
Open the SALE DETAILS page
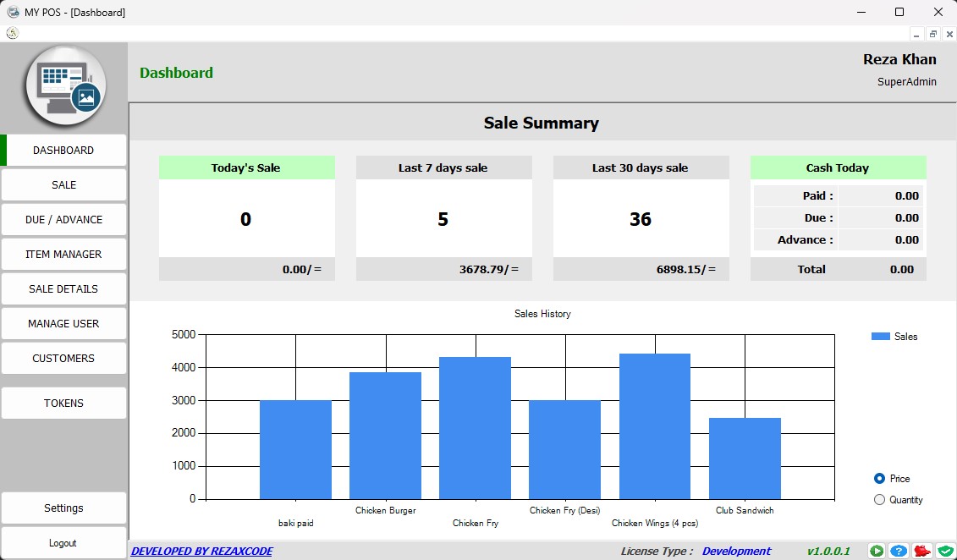(x=63, y=288)
